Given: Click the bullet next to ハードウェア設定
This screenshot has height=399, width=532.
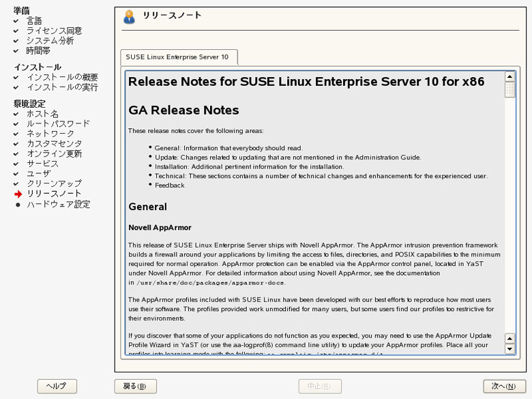Looking at the screenshot, I should [18, 205].
